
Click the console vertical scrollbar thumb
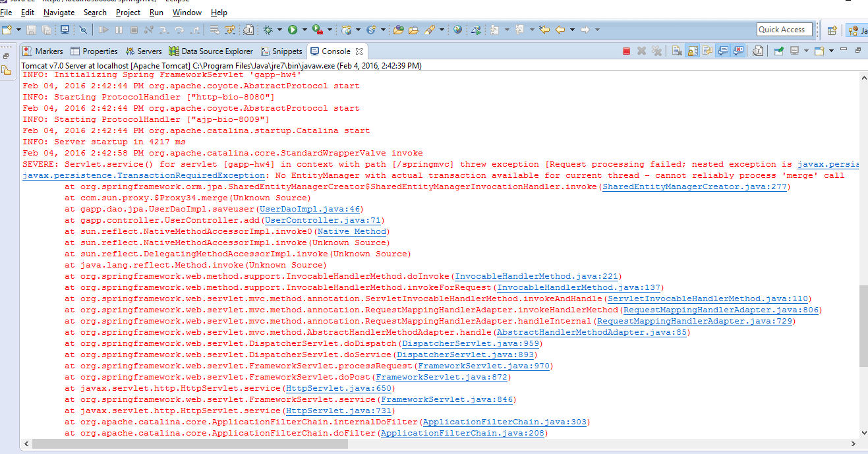click(x=863, y=326)
